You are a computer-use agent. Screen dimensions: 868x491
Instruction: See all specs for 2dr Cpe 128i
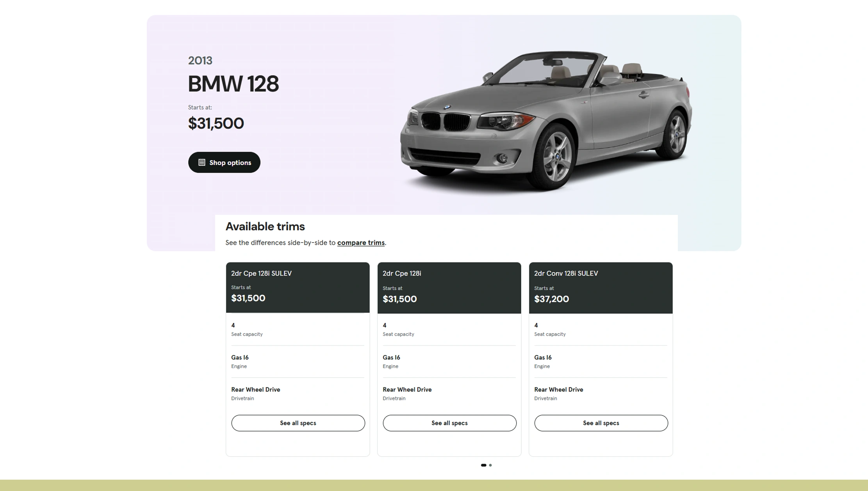449,423
